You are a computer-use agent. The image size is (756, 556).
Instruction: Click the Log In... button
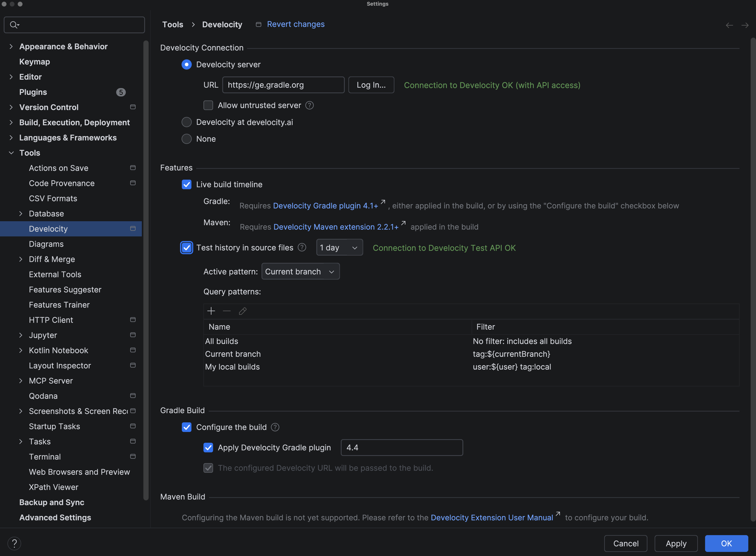(x=371, y=85)
